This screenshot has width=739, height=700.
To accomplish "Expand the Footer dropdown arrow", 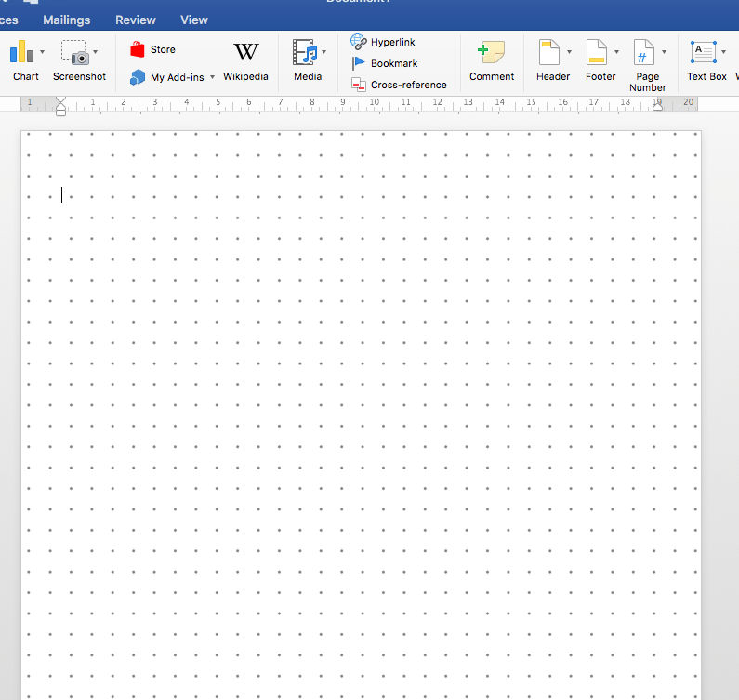I will click(x=616, y=52).
